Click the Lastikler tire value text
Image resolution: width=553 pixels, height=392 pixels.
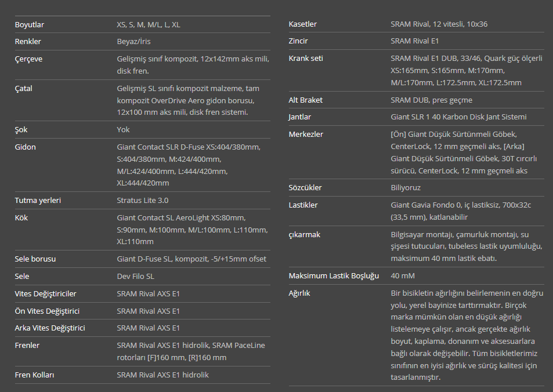(461, 211)
